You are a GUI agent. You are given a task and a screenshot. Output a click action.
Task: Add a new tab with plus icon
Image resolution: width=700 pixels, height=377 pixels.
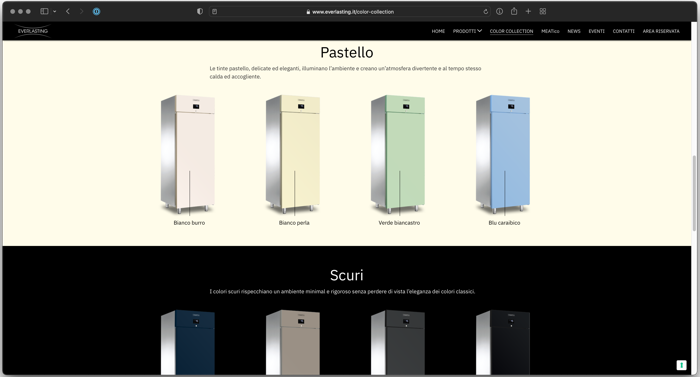(528, 12)
